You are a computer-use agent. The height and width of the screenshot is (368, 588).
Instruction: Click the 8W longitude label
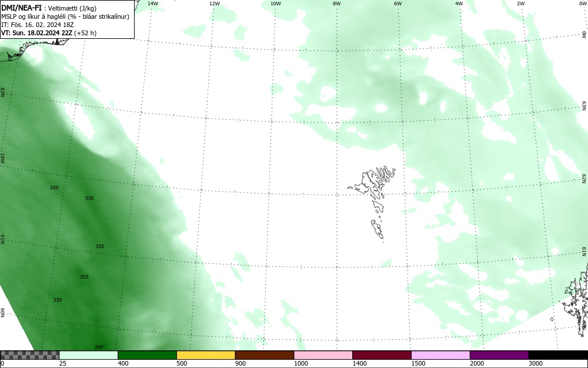[x=337, y=4]
